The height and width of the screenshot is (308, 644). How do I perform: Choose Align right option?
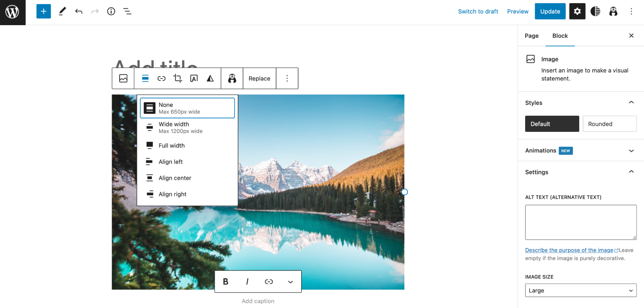[187, 194]
